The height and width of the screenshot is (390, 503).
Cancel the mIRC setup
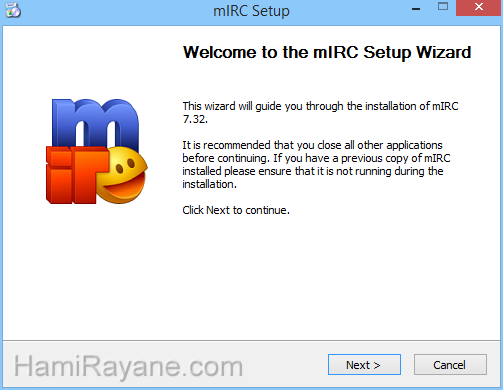[450, 364]
